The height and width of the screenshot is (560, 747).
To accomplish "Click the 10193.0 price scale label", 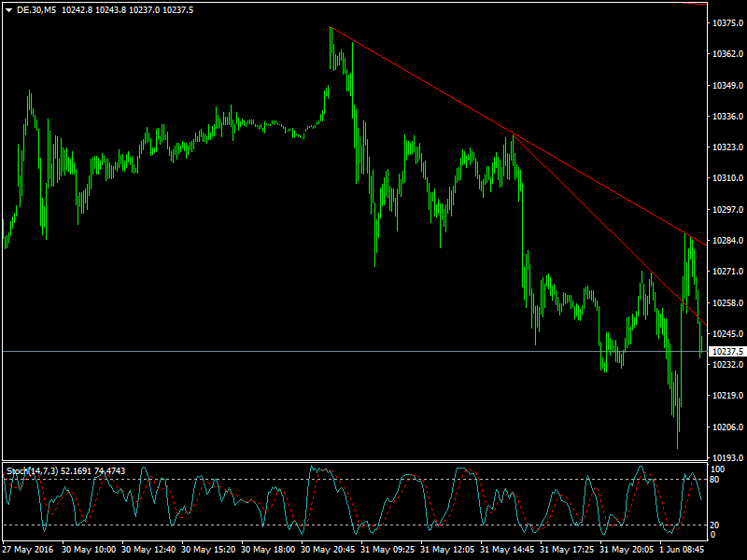I will [x=726, y=457].
